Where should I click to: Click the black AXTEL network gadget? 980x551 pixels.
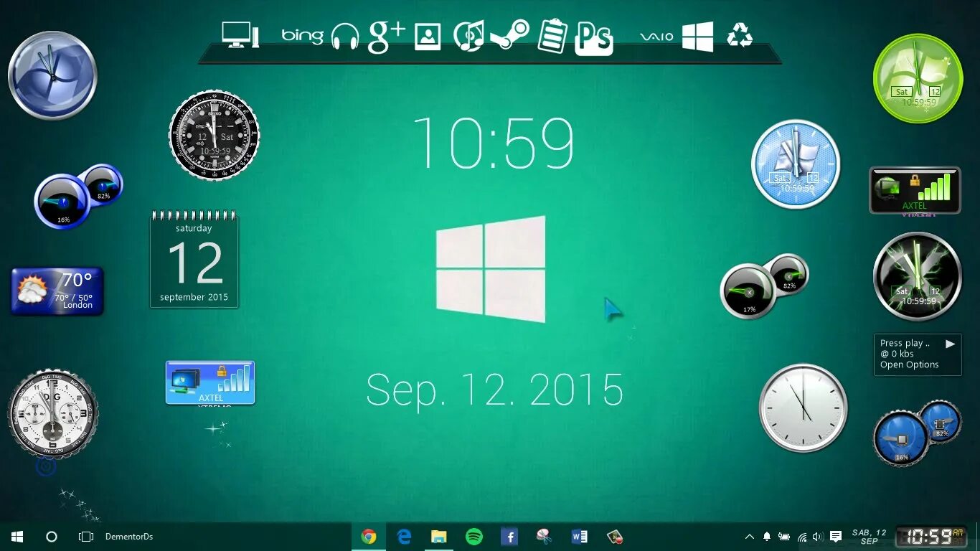click(915, 190)
